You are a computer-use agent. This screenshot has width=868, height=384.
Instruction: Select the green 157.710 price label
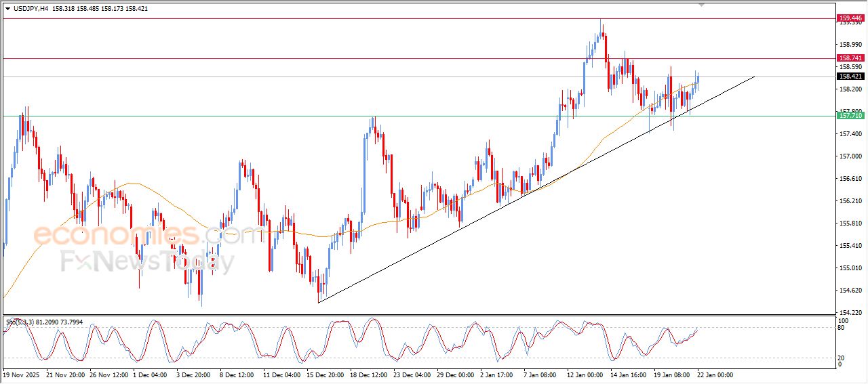pyautogui.click(x=851, y=116)
